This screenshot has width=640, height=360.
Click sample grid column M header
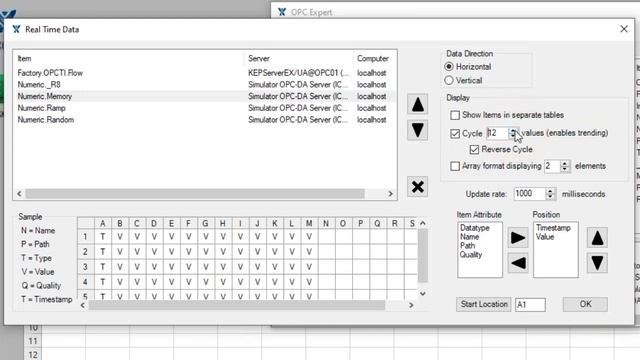coord(309,223)
